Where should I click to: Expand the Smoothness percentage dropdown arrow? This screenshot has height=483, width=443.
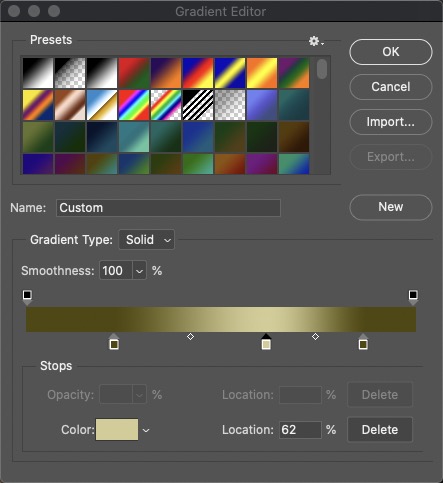(139, 271)
